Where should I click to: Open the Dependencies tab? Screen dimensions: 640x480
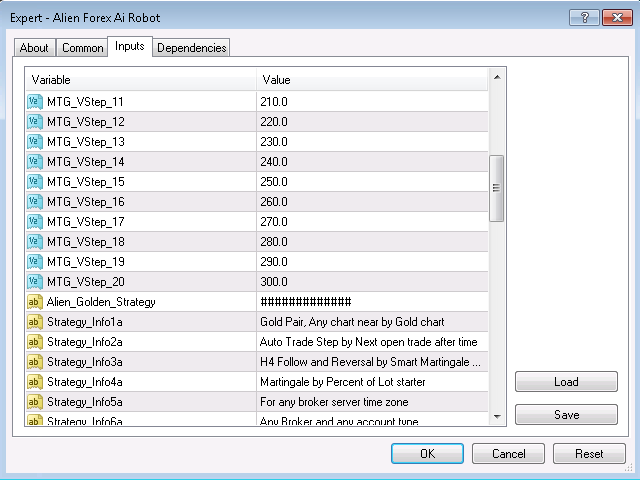[192, 48]
